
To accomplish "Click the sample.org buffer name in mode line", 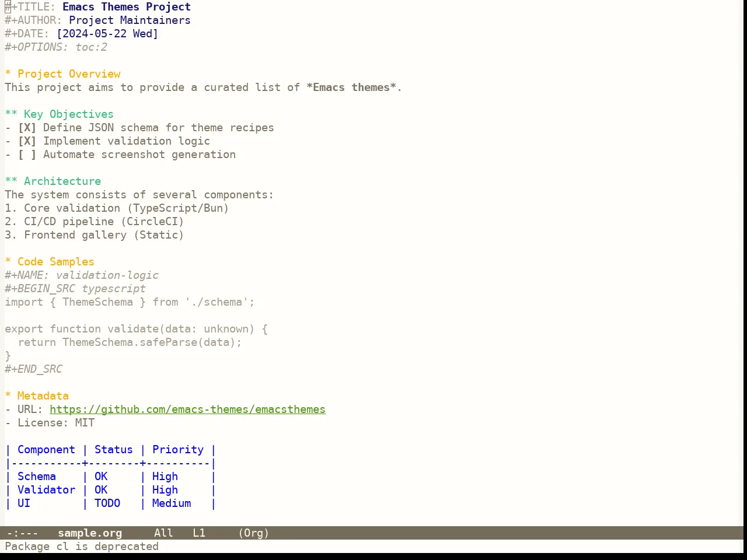I will (90, 533).
